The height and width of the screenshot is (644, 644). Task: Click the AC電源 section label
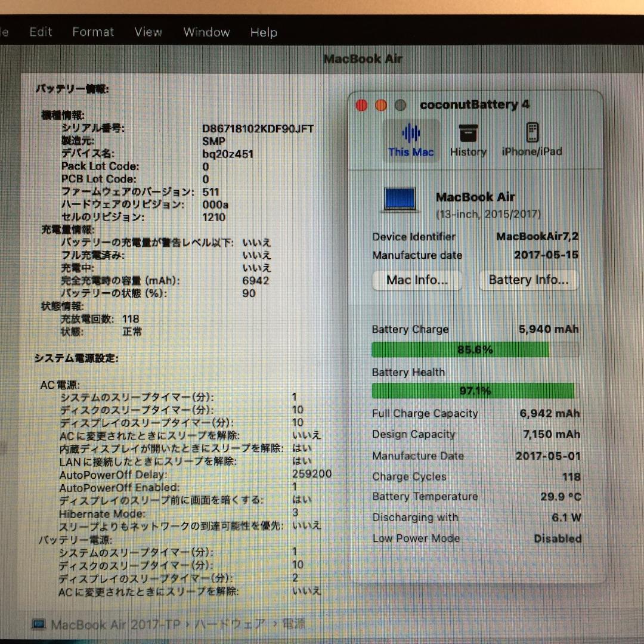[60, 385]
